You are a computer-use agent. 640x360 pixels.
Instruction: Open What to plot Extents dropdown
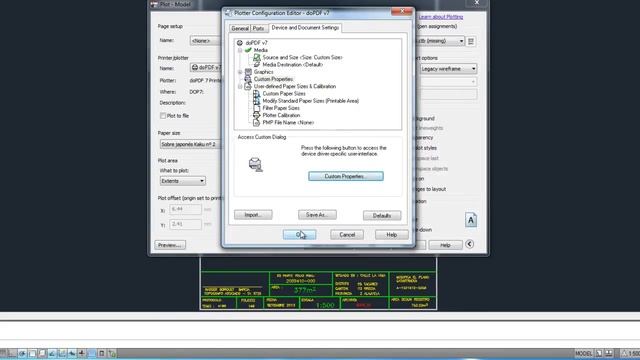[182, 181]
